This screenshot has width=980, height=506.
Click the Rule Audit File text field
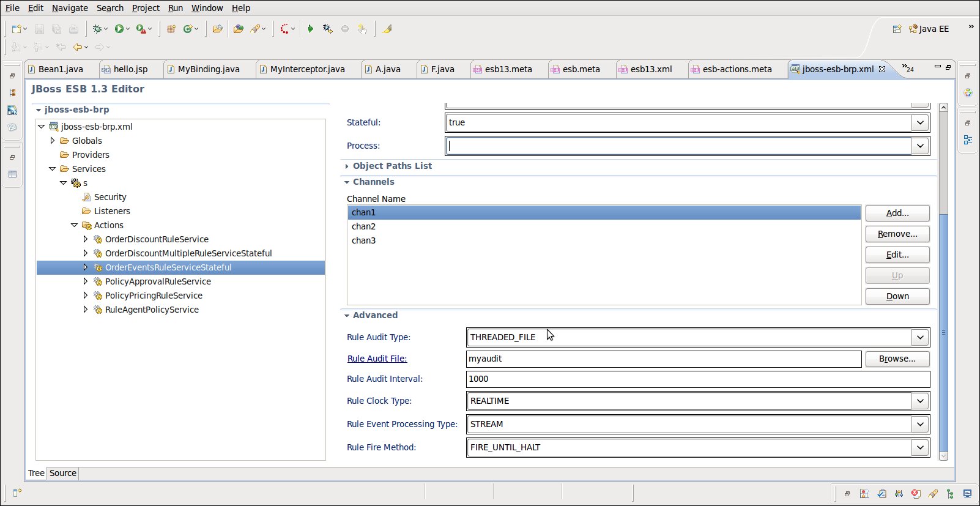click(664, 359)
